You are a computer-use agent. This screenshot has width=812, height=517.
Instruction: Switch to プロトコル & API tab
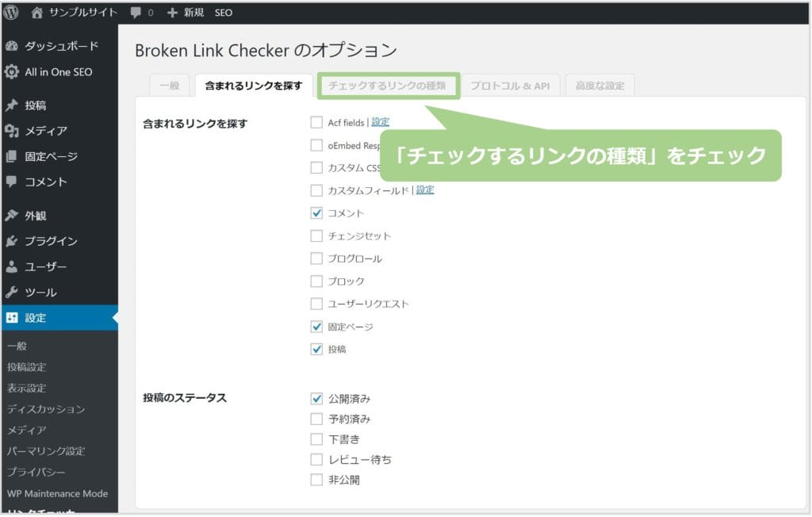(x=510, y=86)
